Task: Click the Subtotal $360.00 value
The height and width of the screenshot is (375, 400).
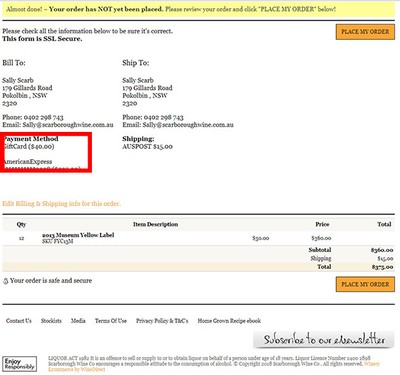Action: tap(382, 250)
